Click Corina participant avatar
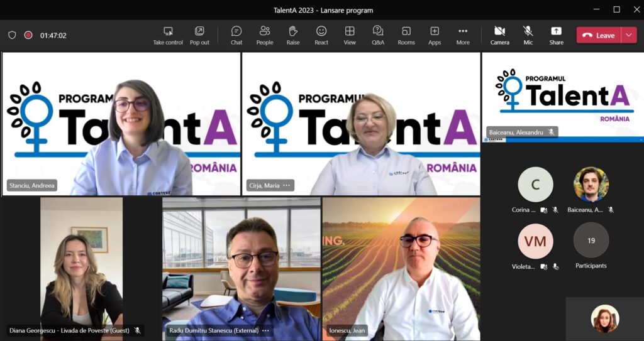Screen dimensions: 644x341 pyautogui.click(x=535, y=184)
